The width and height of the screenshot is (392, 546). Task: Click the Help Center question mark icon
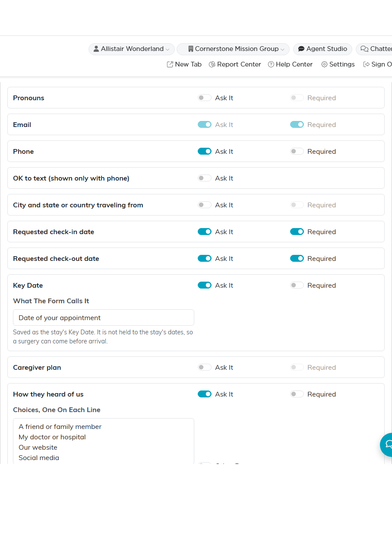coord(271,64)
